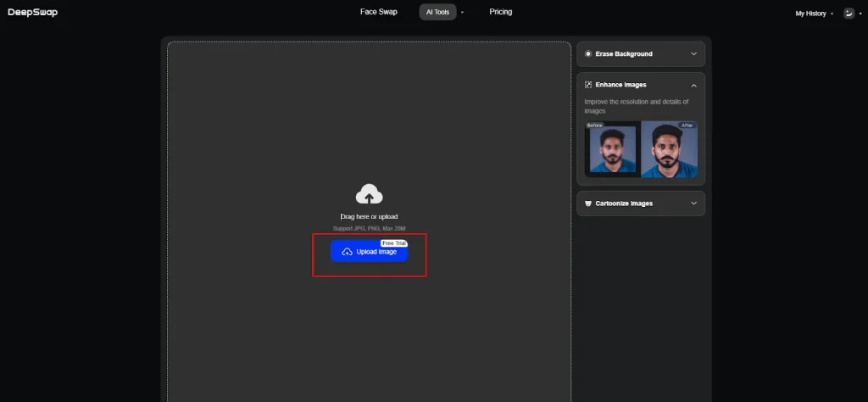Click the DeepSwap logo
This screenshot has height=402, width=868.
pos(33,12)
